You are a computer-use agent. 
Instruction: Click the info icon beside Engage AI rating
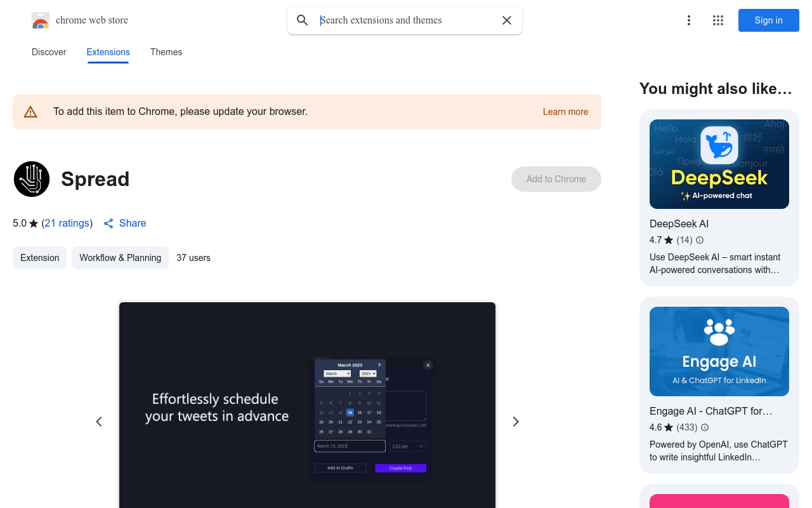click(x=705, y=427)
